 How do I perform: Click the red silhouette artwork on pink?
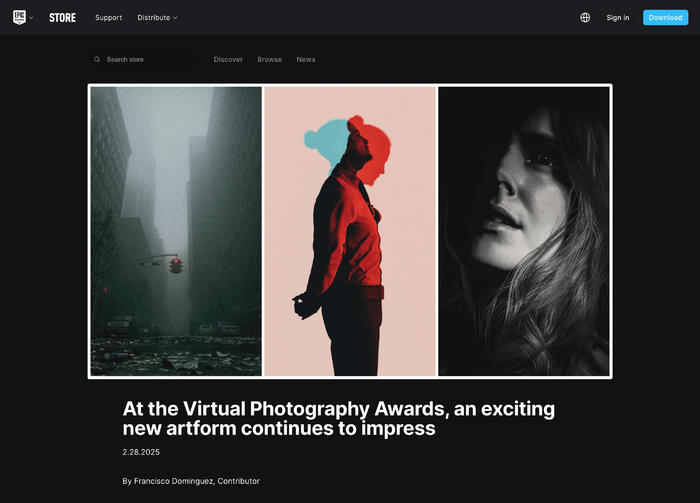(x=350, y=231)
